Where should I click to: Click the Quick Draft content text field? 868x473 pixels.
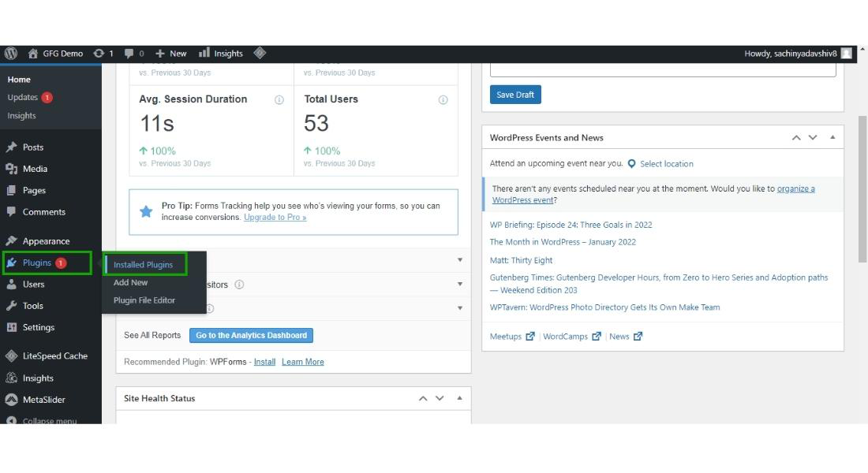[x=663, y=70]
